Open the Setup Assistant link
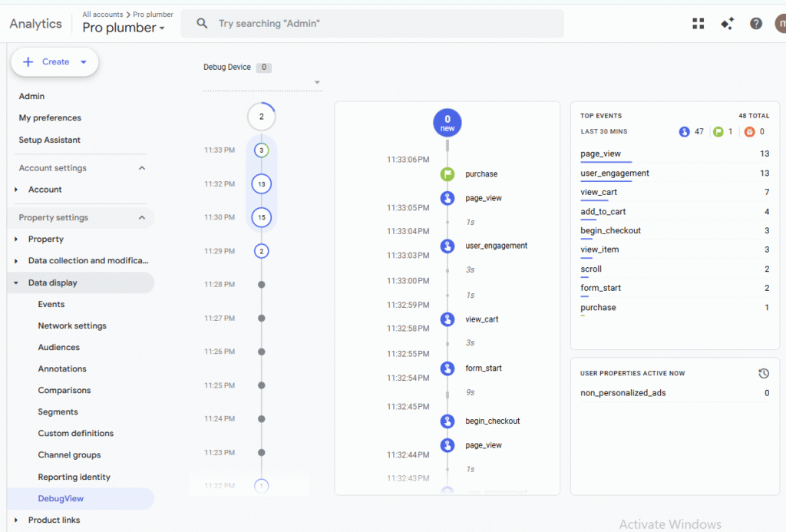The height and width of the screenshot is (532, 786). click(x=50, y=140)
